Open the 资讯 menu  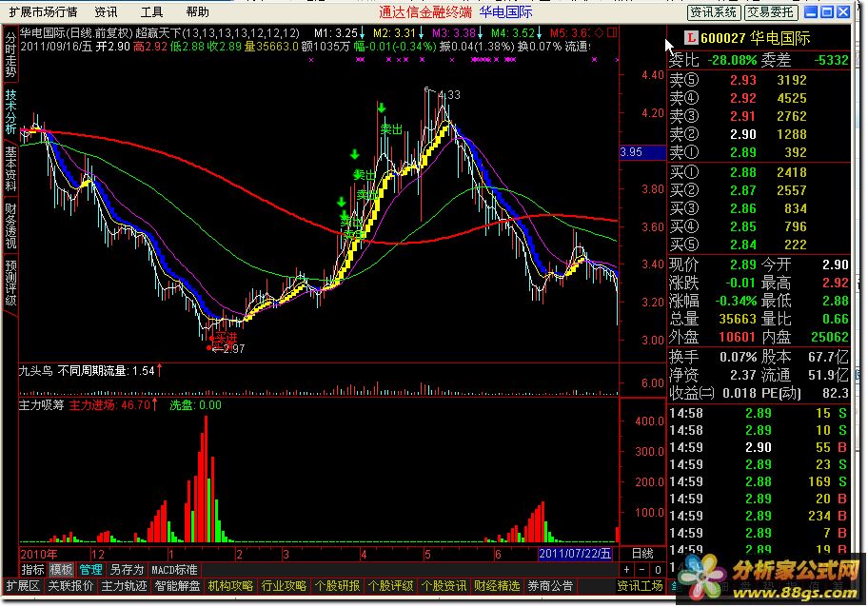[x=106, y=11]
